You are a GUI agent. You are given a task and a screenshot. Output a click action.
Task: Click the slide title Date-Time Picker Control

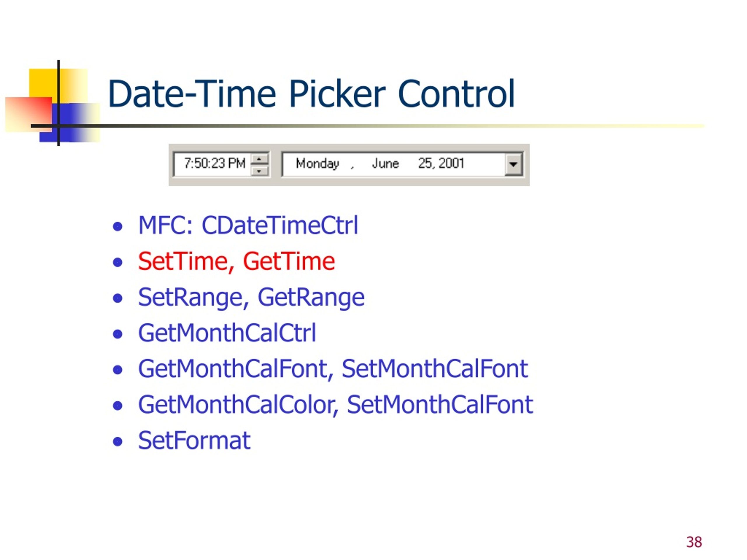(311, 94)
